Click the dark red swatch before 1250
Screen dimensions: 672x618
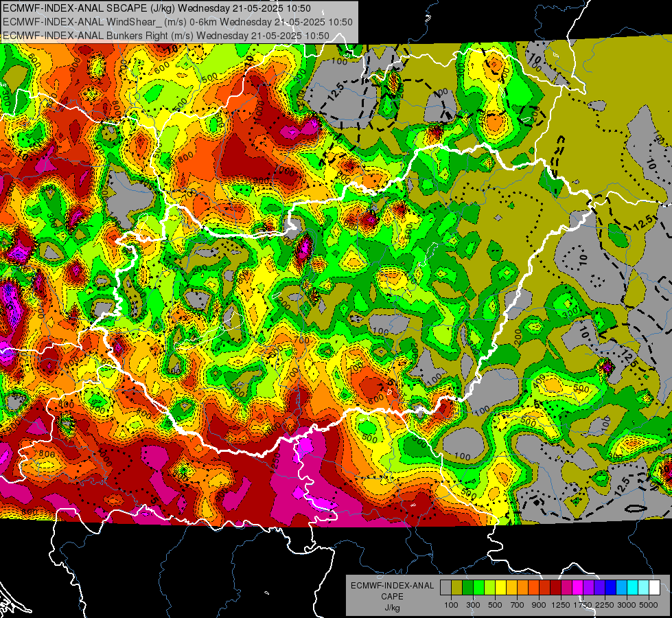(556, 588)
